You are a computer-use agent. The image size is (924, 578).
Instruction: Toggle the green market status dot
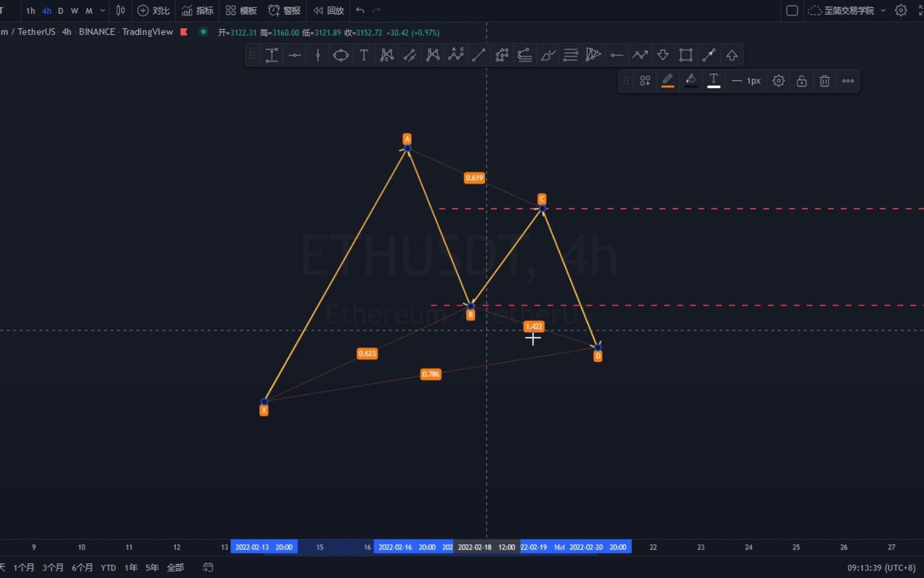coord(203,32)
